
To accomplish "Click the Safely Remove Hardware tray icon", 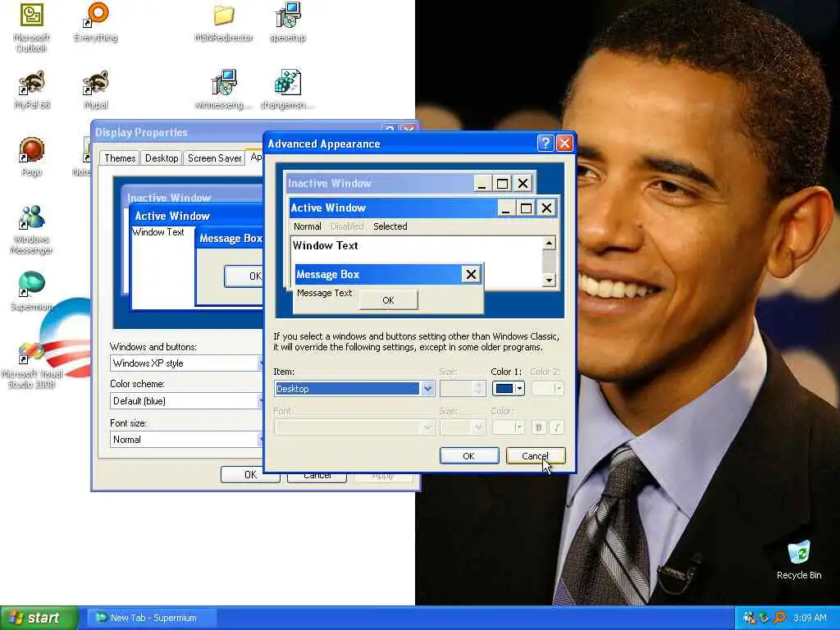I will [765, 618].
